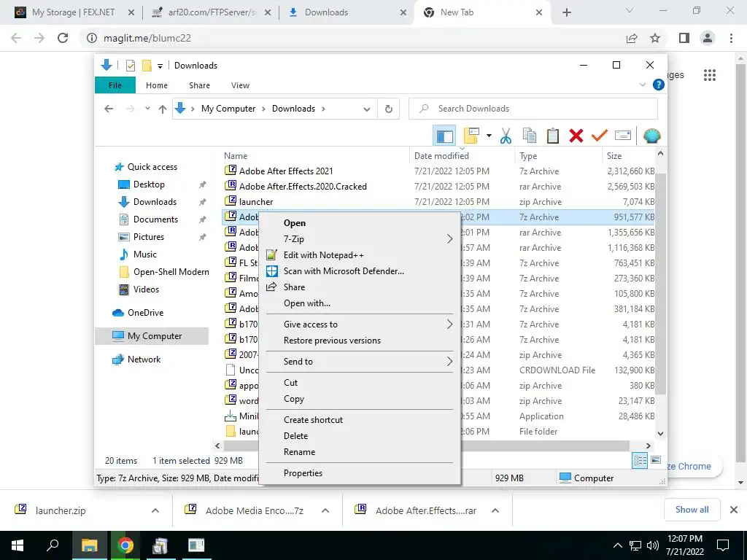Click the red X Delete toolbar icon
Image resolution: width=747 pixels, height=560 pixels.
(576, 136)
